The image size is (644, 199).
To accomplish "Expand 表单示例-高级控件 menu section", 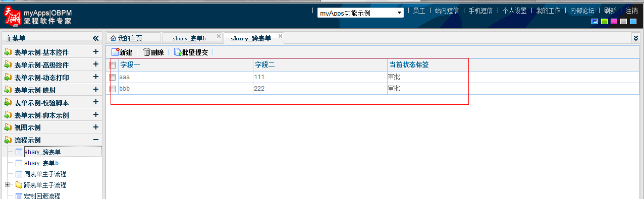I will click(95, 64).
